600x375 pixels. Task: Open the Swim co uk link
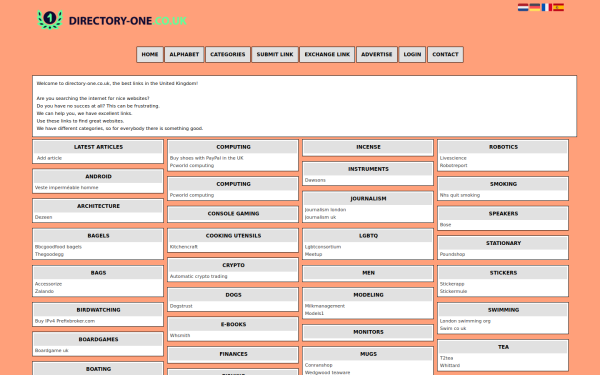(453, 328)
